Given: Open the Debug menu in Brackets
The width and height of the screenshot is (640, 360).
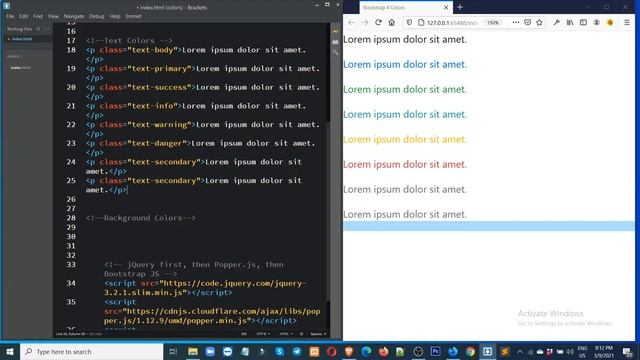Looking at the screenshot, I should 97,16.
